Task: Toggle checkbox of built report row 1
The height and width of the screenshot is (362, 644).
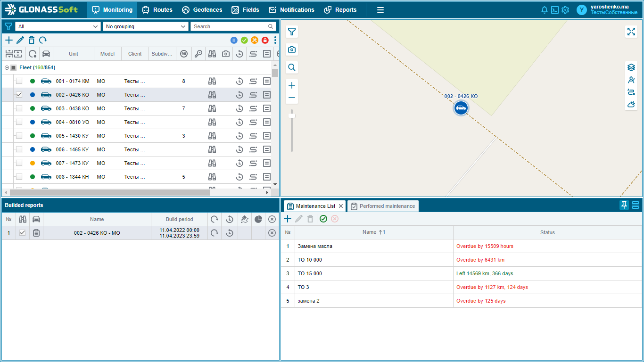Action: coord(22,233)
